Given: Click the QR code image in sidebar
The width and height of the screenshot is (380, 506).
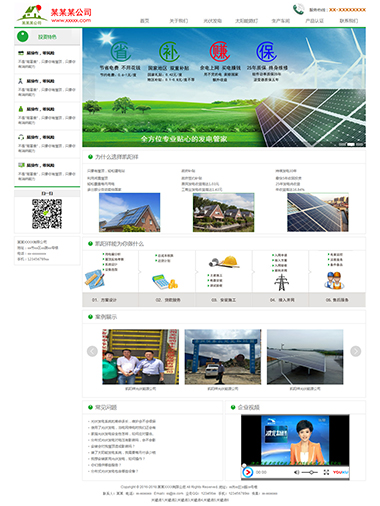Looking at the screenshot, I should [x=47, y=214].
